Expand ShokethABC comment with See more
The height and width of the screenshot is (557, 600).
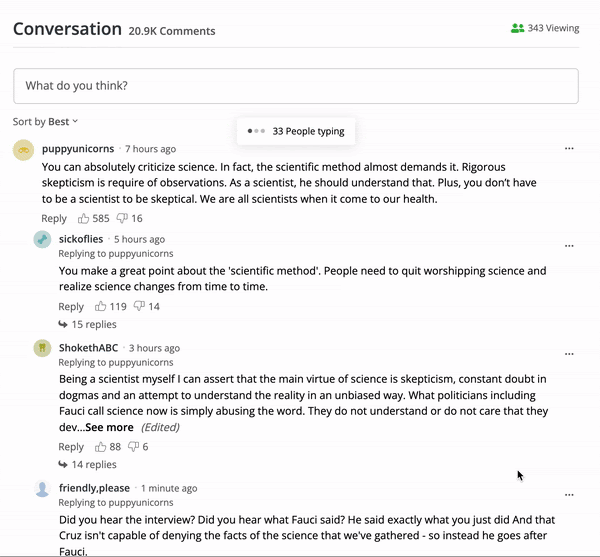coord(109,427)
